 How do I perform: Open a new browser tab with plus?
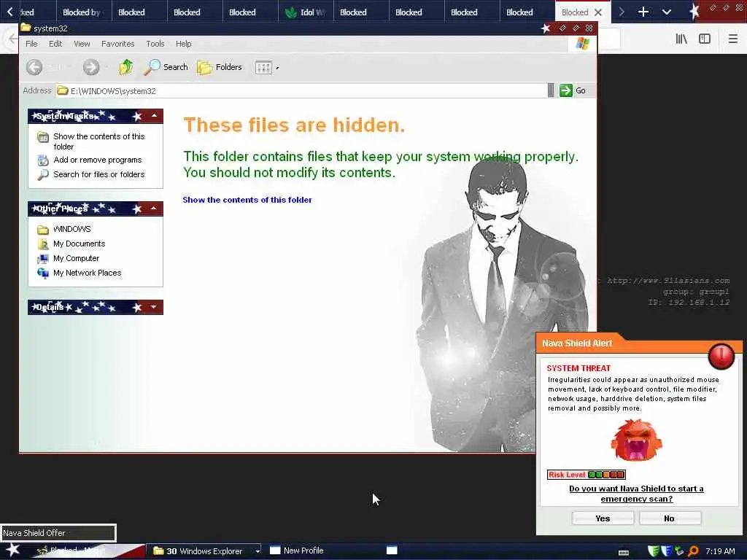click(x=643, y=12)
